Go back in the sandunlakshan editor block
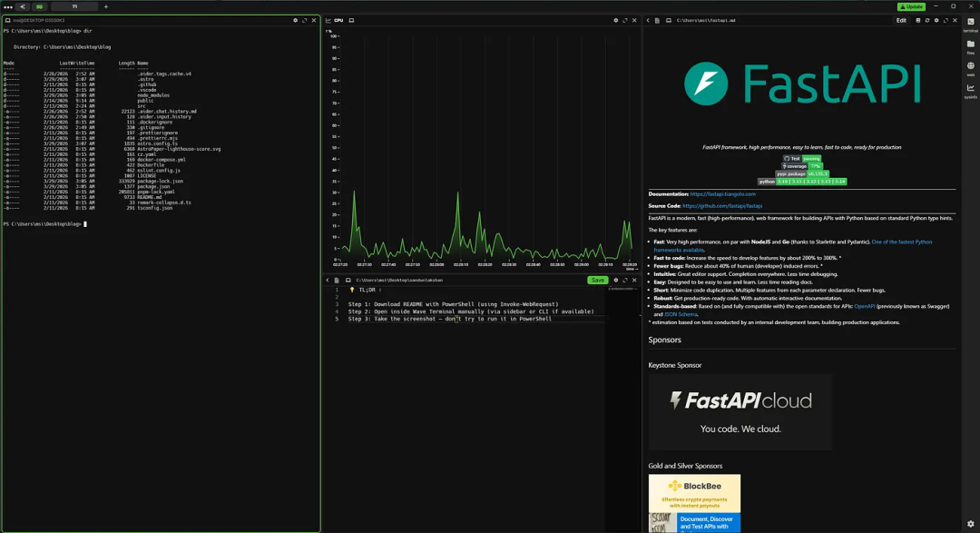The width and height of the screenshot is (980, 533). point(328,281)
